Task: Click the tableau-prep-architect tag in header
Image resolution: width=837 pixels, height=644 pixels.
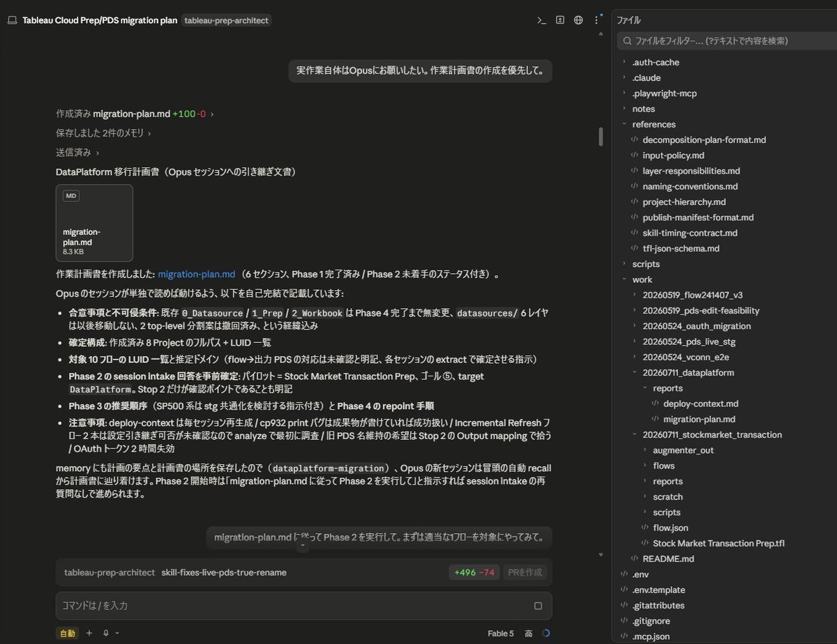Action: [x=226, y=20]
